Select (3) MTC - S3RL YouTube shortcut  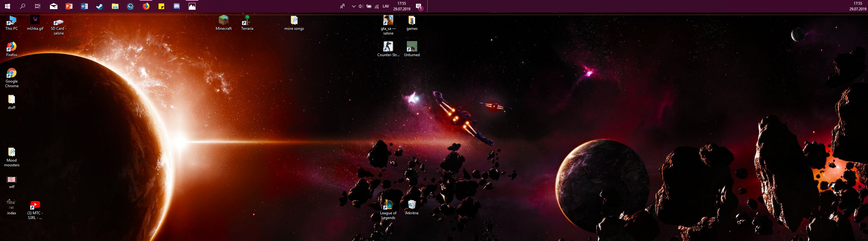click(35, 210)
